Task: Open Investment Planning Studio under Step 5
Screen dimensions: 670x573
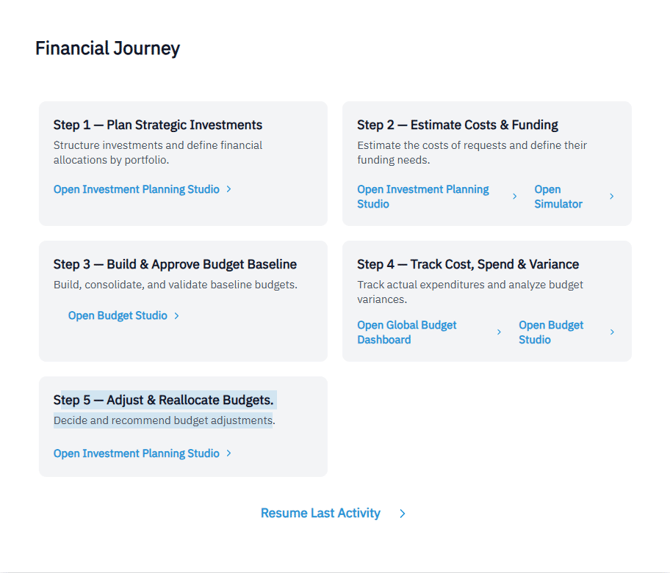Action: (136, 453)
